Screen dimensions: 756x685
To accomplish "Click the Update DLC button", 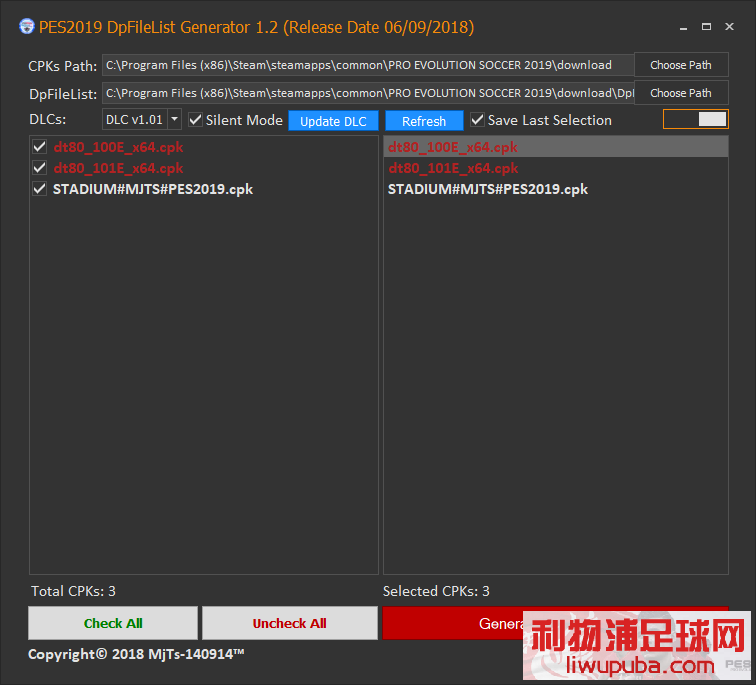I will click(333, 121).
